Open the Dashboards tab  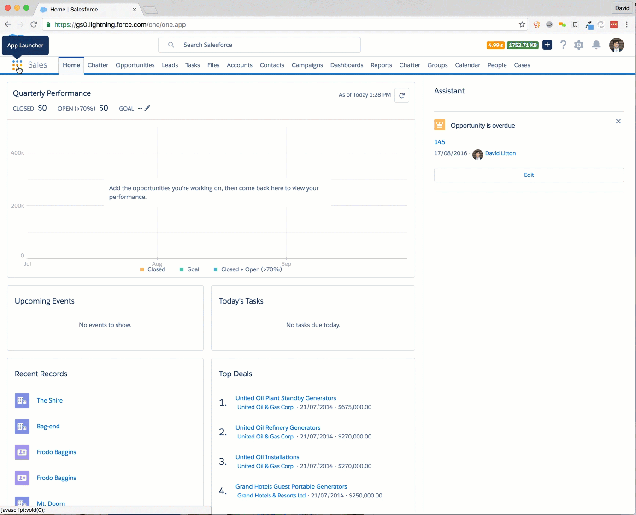tap(346, 65)
